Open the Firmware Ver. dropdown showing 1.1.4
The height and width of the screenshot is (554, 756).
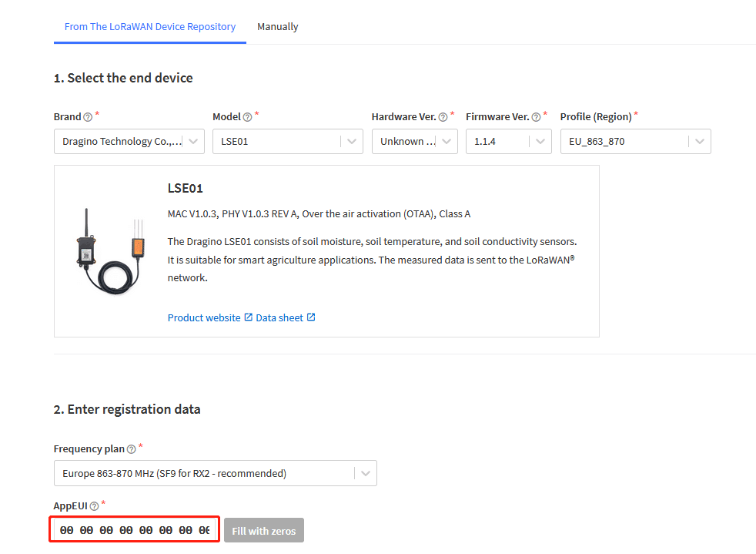[509, 142]
